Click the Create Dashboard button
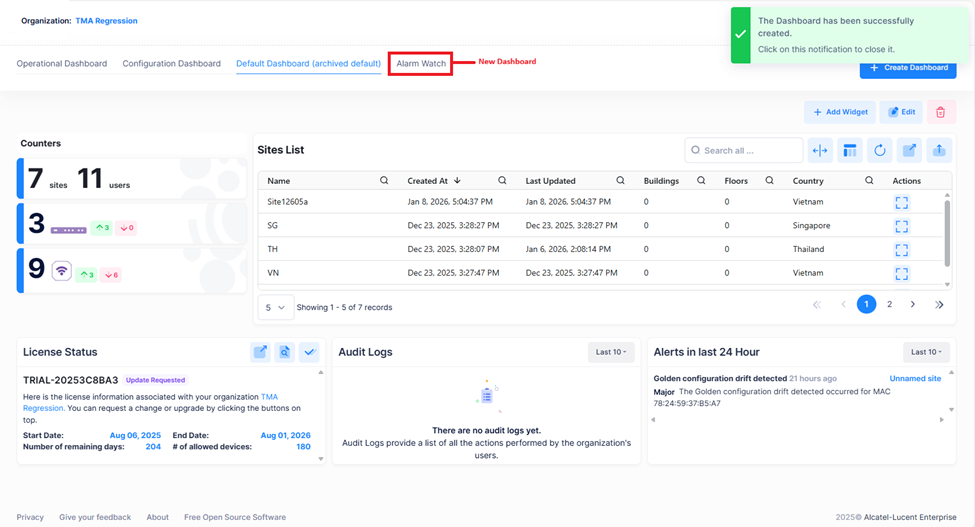This screenshot has height=527, width=975. (x=908, y=67)
